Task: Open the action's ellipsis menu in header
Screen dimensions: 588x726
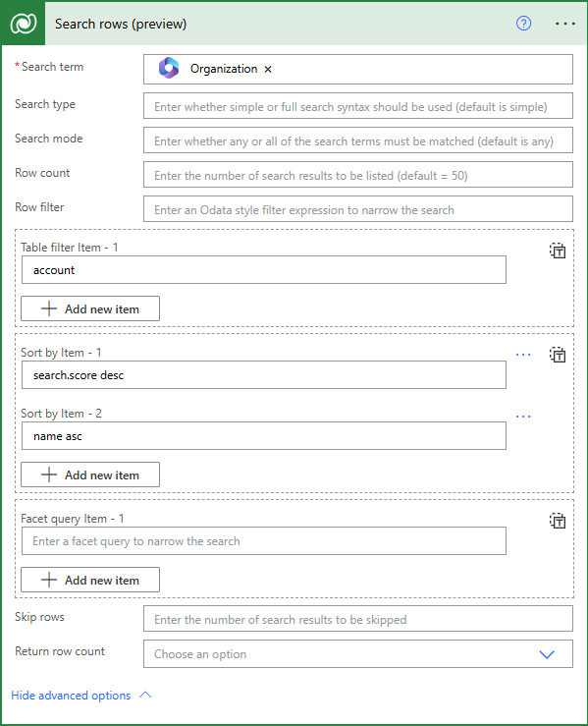Action: 565,24
